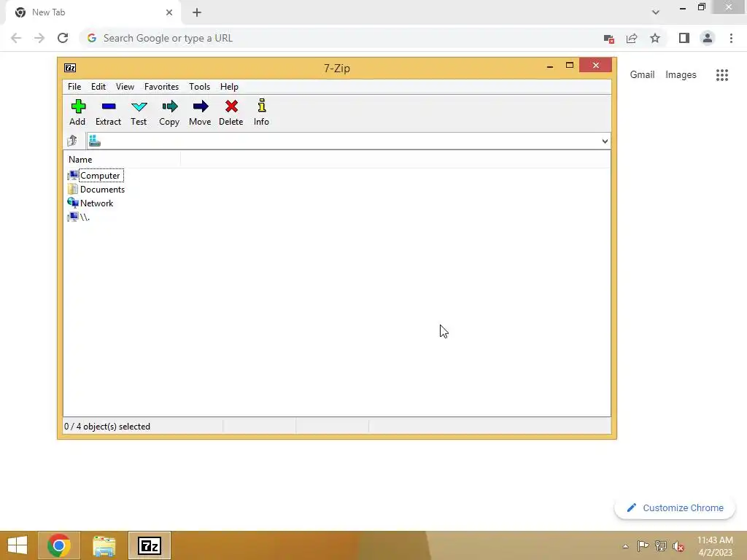Click the 7-Zip title bar logo icon
The height and width of the screenshot is (560, 747).
pyautogui.click(x=70, y=68)
